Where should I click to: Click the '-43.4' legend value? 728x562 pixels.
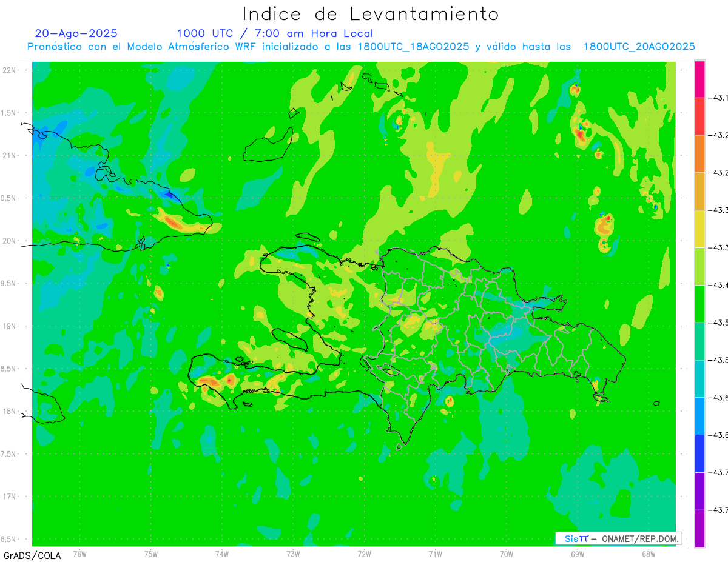pos(719,285)
